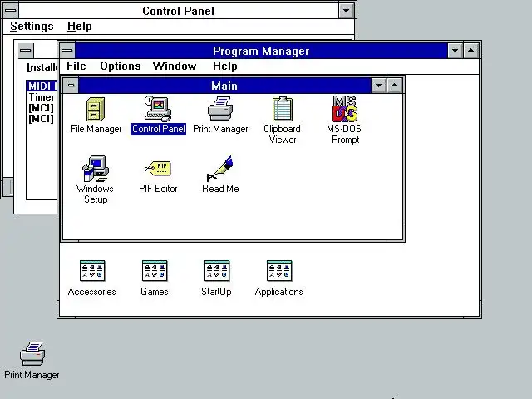Screen dimensions: 532x399
Task: Open the Program Manager control-menu box
Action: (67, 51)
